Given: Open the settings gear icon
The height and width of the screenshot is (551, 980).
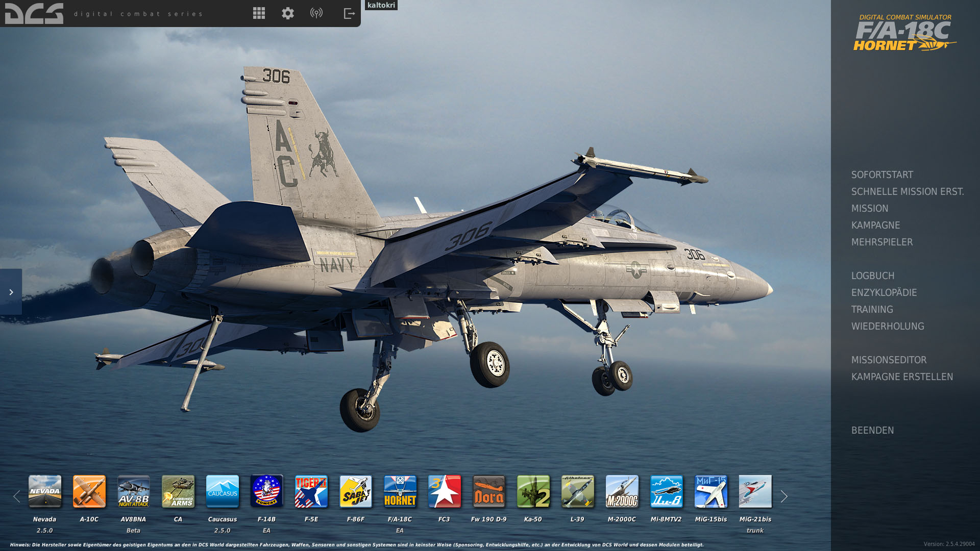Looking at the screenshot, I should (288, 13).
